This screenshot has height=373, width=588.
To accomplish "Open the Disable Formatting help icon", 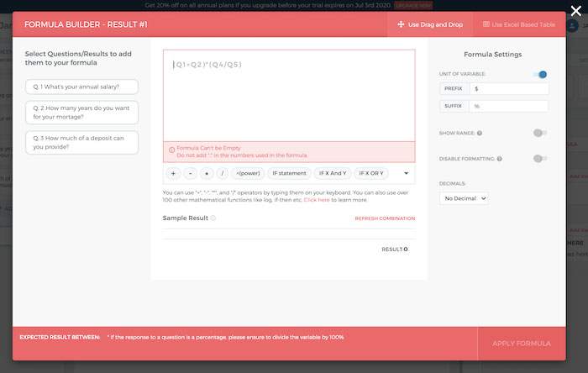I will coord(500,159).
